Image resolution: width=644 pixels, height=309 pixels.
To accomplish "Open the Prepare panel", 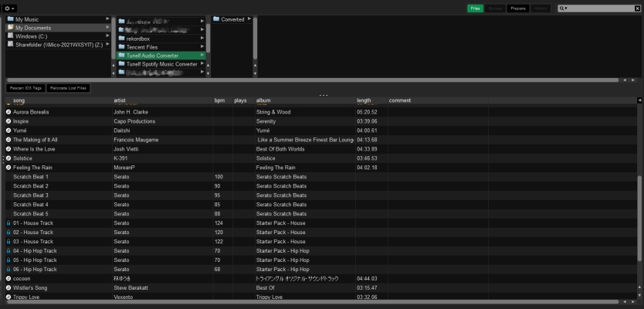I will click(x=518, y=8).
